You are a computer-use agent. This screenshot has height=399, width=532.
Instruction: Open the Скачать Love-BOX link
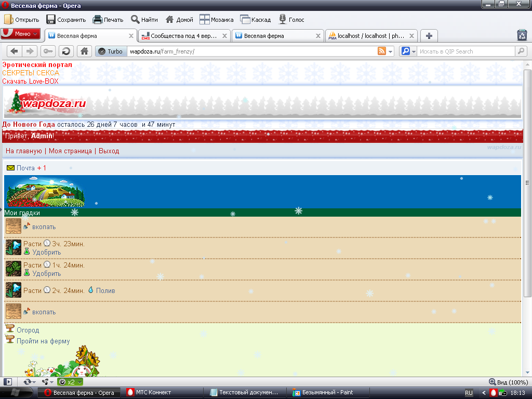click(x=30, y=81)
